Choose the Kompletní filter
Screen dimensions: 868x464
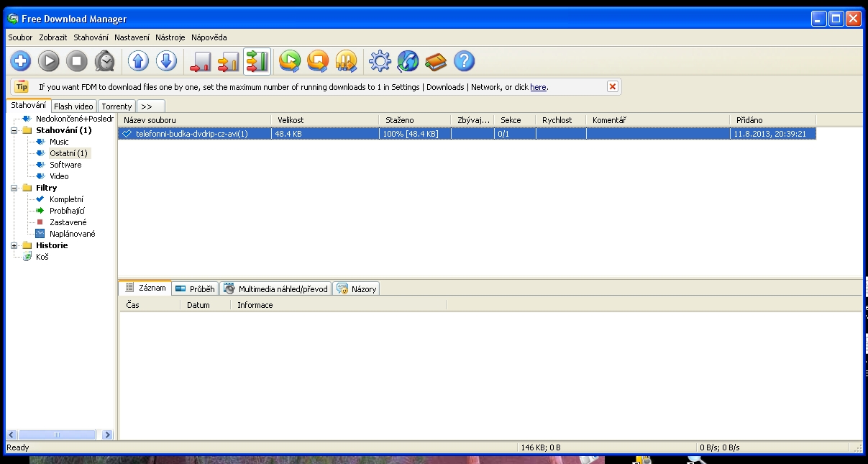tap(66, 199)
